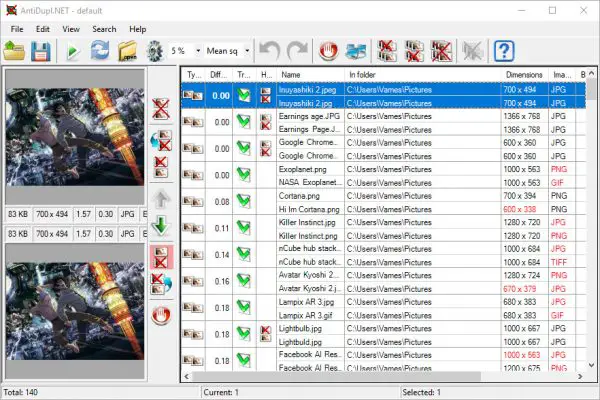600x400 pixels.
Task: Open options via the gear icon
Action: 154,51
